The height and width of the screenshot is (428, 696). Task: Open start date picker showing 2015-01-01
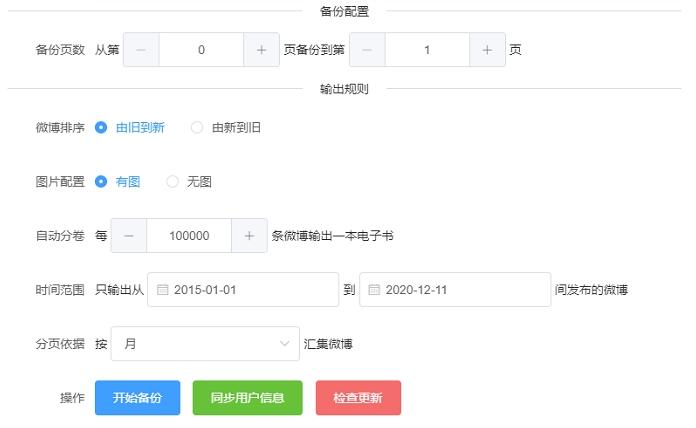tap(243, 290)
